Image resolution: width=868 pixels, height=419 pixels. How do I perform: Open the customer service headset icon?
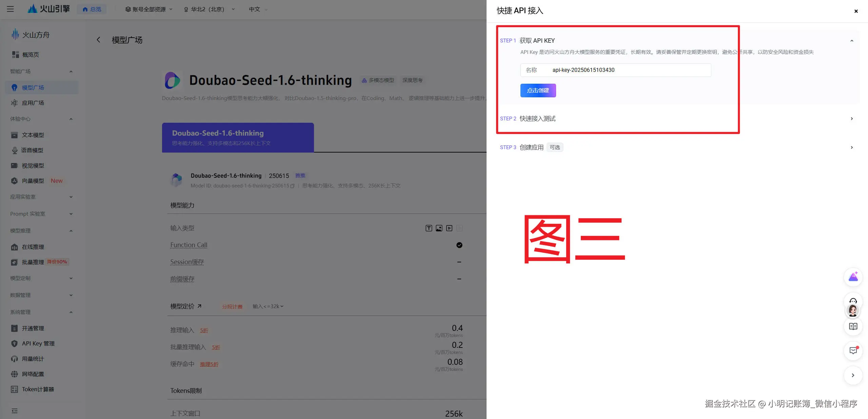(853, 301)
